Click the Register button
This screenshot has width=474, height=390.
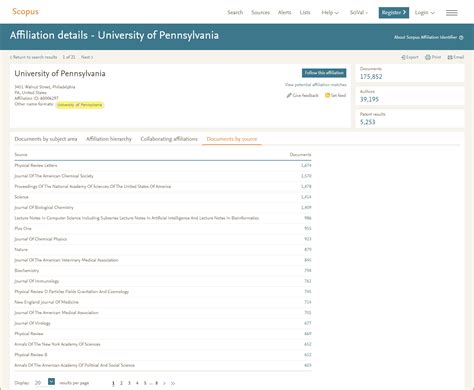pyautogui.click(x=394, y=13)
